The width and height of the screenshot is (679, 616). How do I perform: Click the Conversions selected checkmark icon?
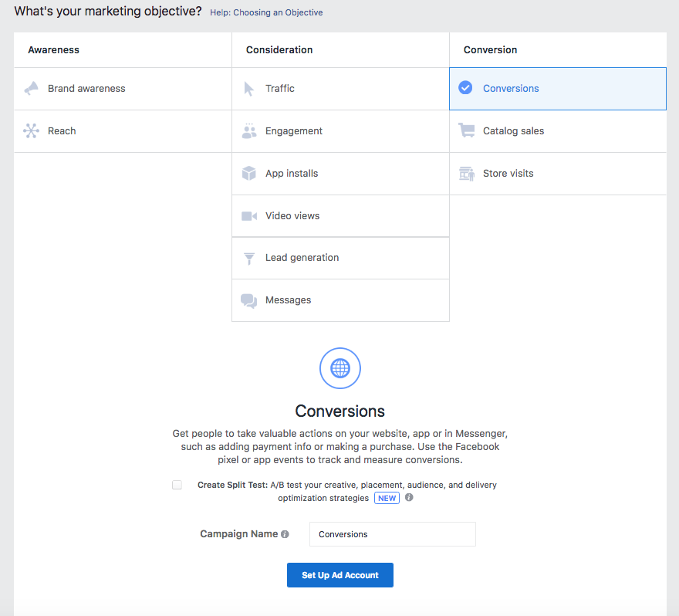coord(465,88)
